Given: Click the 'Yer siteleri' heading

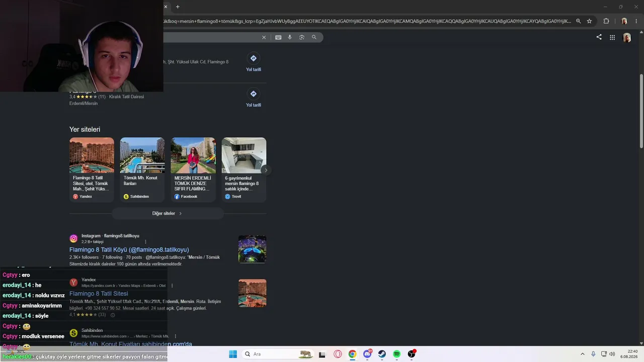Looking at the screenshot, I should click(85, 129).
